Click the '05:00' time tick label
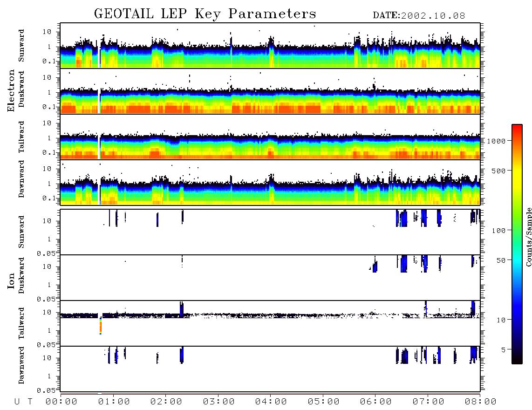 [324, 402]
